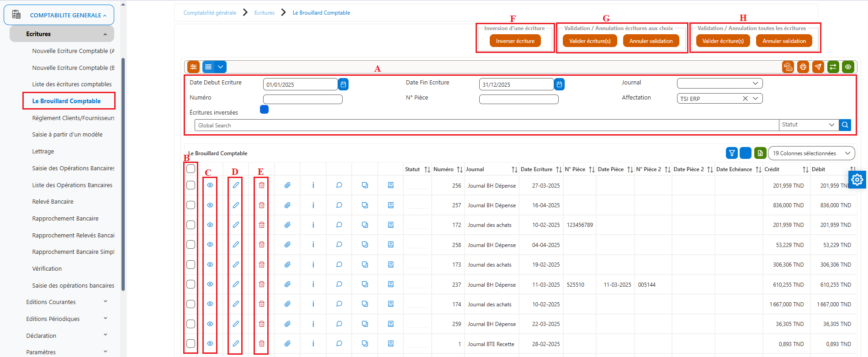The width and height of the screenshot is (868, 357).
Task: Open the Ecritures breadcrumb link
Action: 265,13
